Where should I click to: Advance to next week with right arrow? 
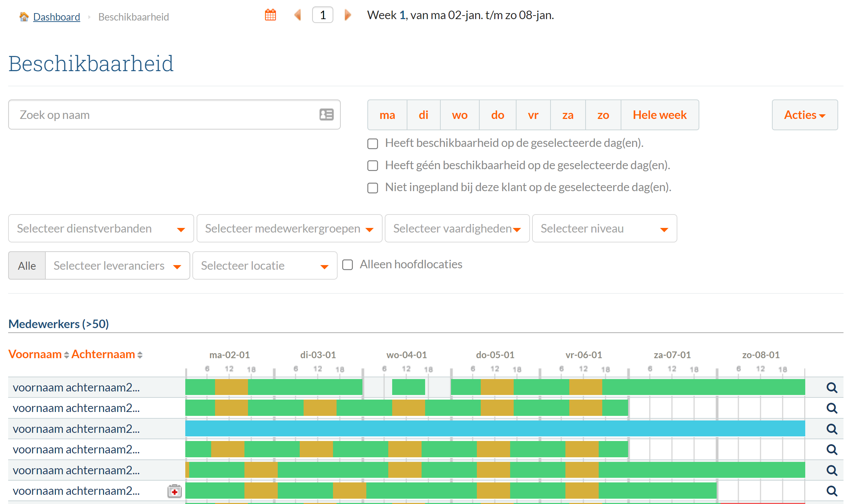(x=348, y=15)
